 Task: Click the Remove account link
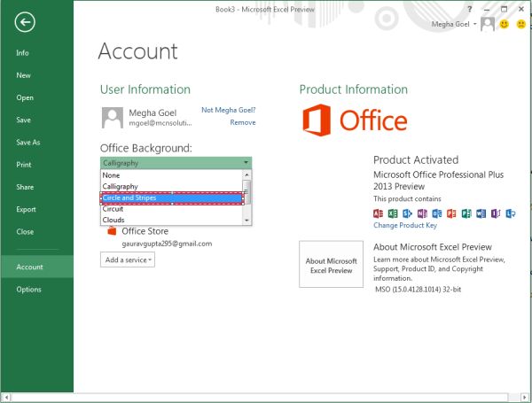tap(243, 122)
